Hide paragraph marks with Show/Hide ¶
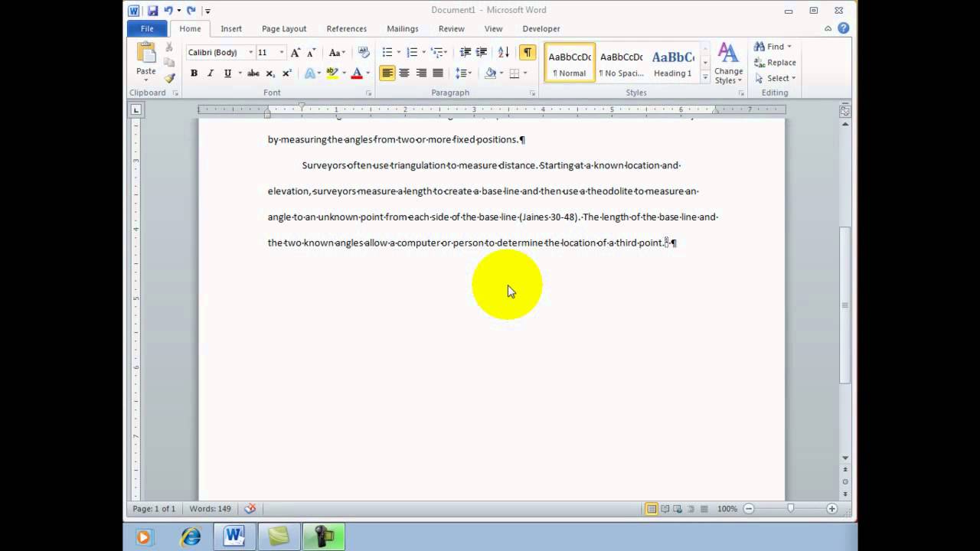This screenshot has height=551, width=980. (528, 52)
